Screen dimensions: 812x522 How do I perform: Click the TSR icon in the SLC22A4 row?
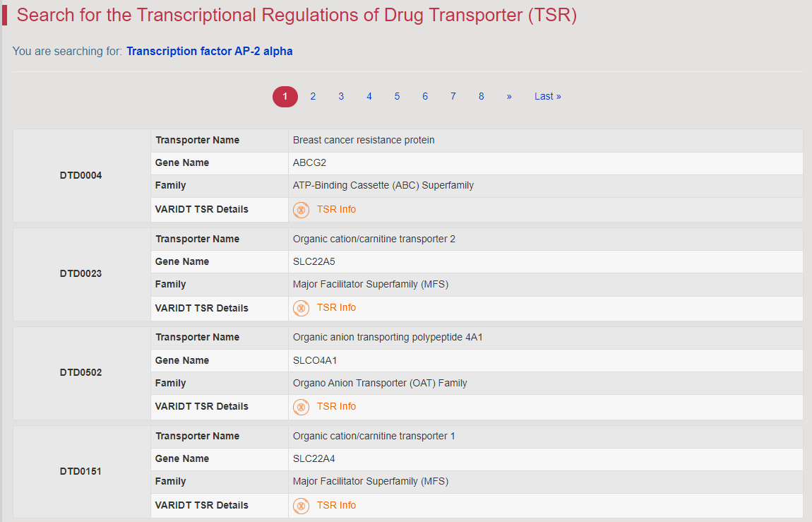[301, 506]
